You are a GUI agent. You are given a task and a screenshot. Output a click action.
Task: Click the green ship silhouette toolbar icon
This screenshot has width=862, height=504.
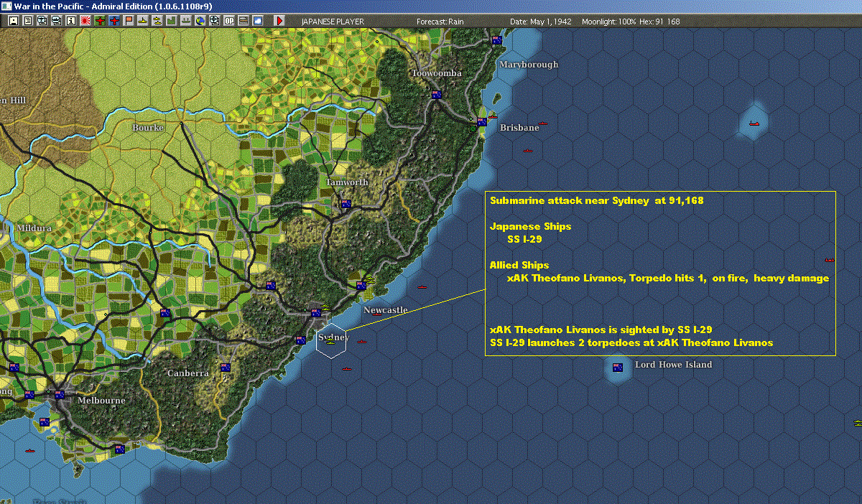pyautogui.click(x=185, y=21)
